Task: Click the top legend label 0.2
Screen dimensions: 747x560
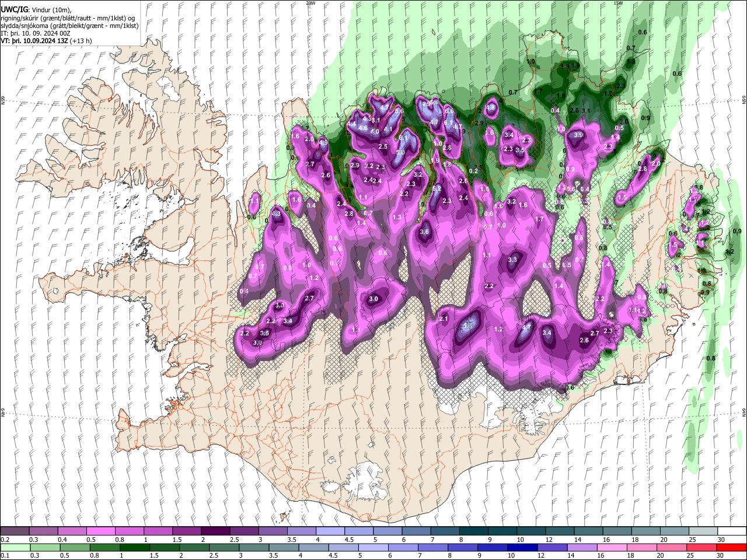Action: (x=5, y=540)
